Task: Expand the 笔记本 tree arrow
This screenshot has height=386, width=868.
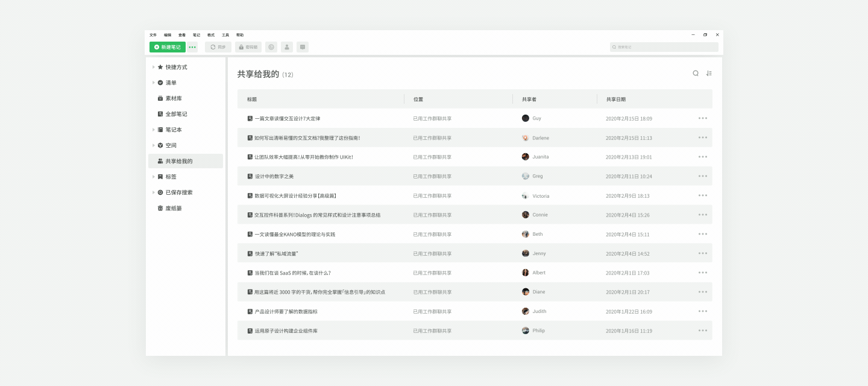Action: point(154,130)
